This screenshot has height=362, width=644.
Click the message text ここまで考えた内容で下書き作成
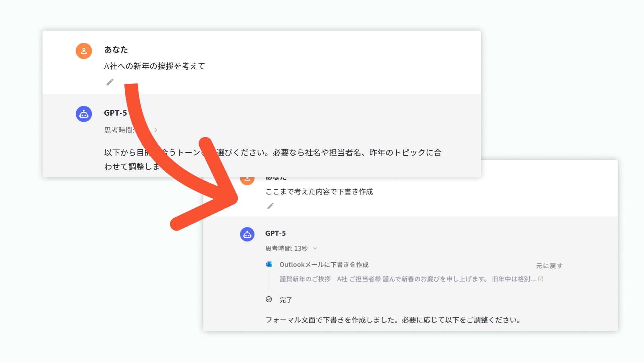point(319,192)
